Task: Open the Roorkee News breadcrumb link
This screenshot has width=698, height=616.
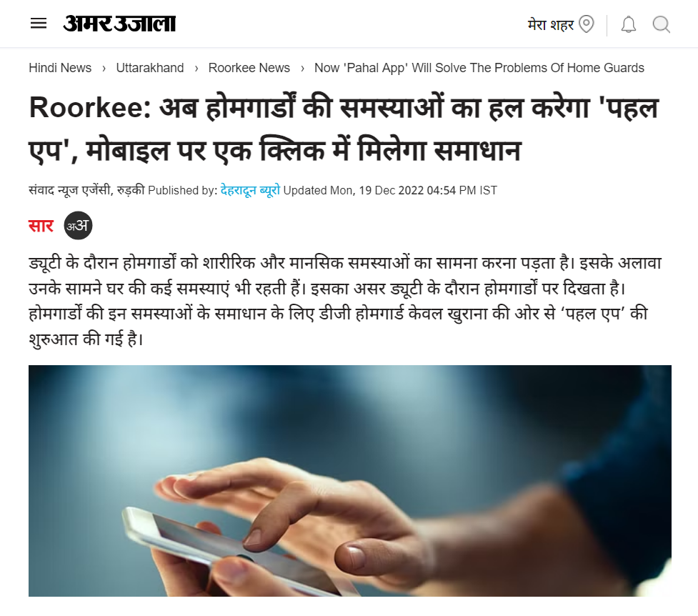Action: (249, 68)
